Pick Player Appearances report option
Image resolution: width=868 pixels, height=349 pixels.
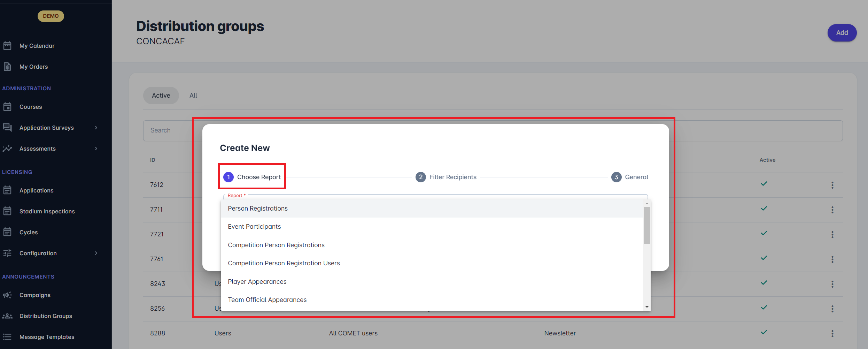pos(257,282)
